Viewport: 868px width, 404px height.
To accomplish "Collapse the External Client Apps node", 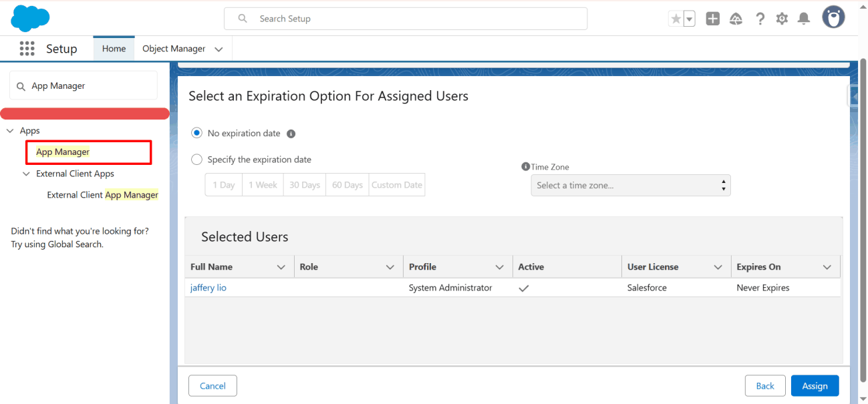I will tap(26, 174).
